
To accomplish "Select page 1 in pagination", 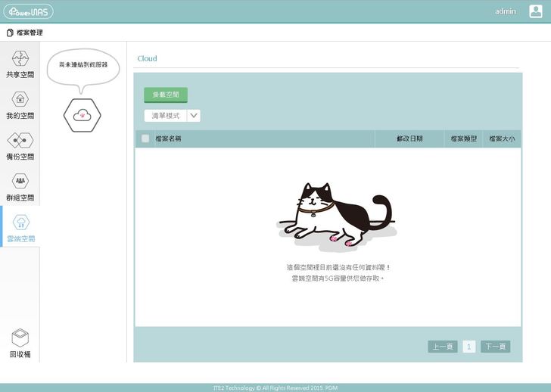I will point(469,347).
